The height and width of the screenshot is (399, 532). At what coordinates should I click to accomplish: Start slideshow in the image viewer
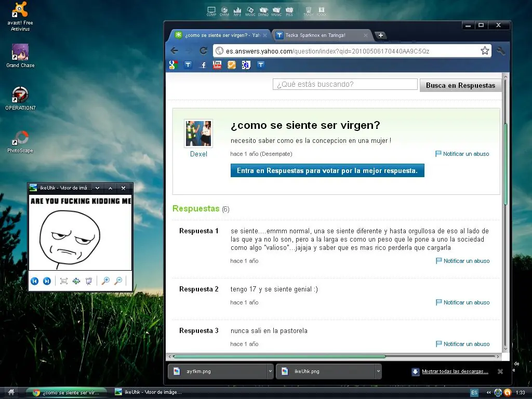pos(88,281)
